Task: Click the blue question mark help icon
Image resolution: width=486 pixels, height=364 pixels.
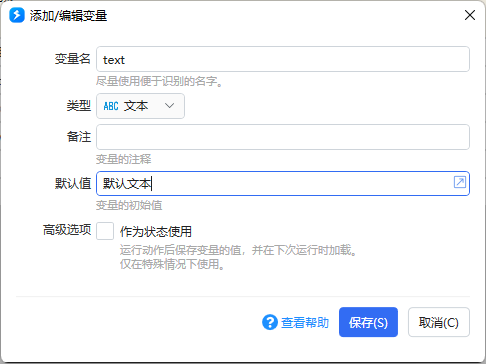Action: (270, 322)
